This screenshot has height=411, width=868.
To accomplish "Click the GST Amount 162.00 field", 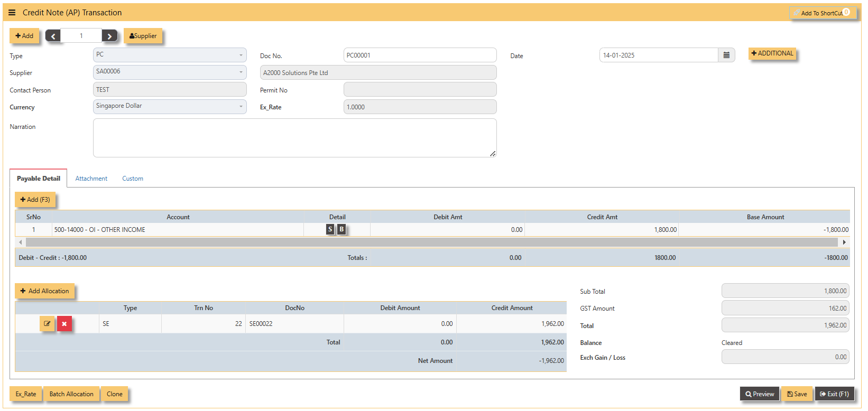I will pyautogui.click(x=785, y=308).
